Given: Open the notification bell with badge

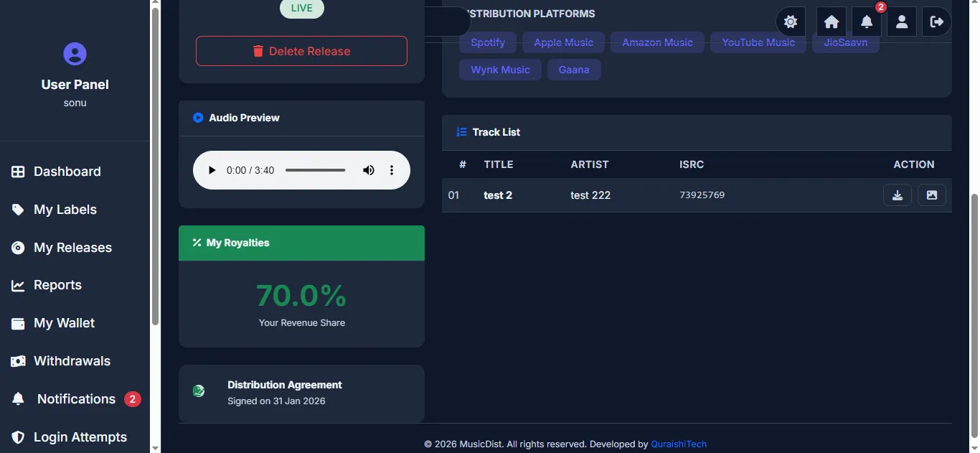Looking at the screenshot, I should (867, 22).
